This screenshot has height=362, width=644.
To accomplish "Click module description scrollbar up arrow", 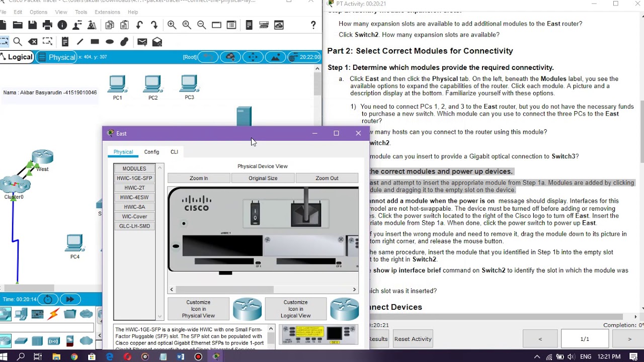I will (x=271, y=329).
